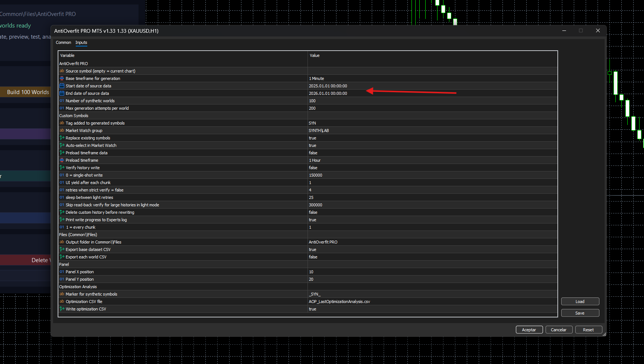Click the boolean icon beside Auto-select in Market Watch

(x=62, y=145)
